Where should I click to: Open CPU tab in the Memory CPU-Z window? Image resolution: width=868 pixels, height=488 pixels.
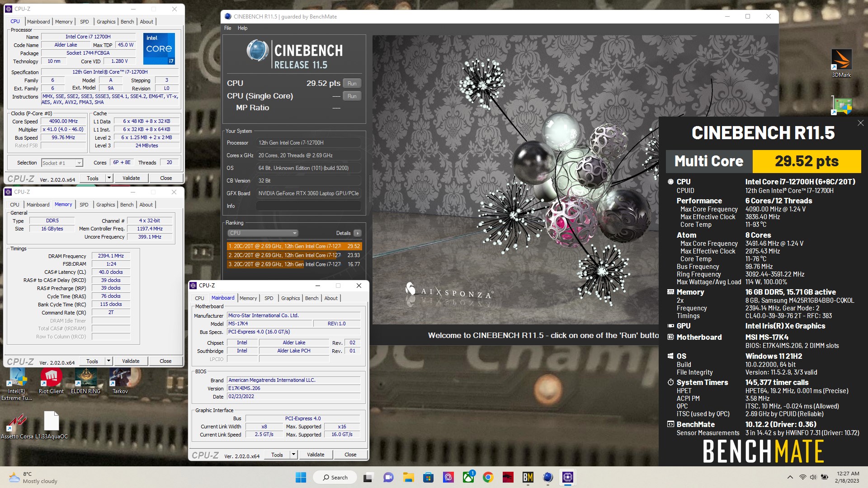(x=15, y=205)
